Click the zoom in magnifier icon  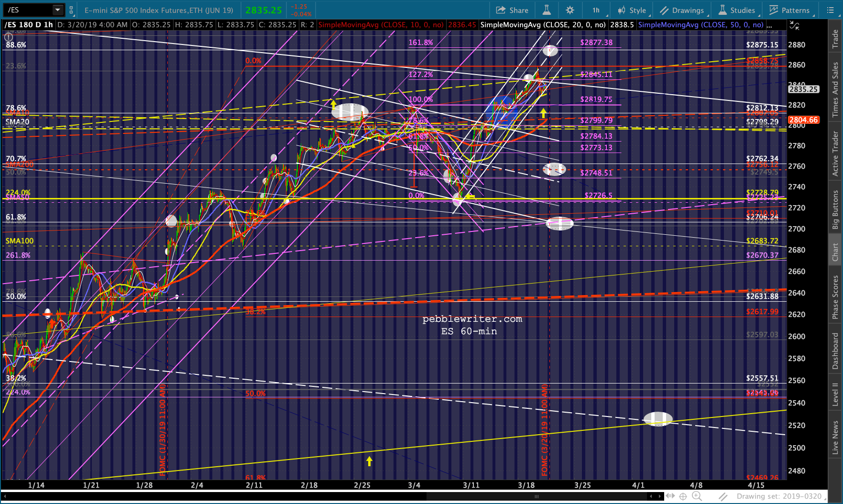click(x=697, y=496)
